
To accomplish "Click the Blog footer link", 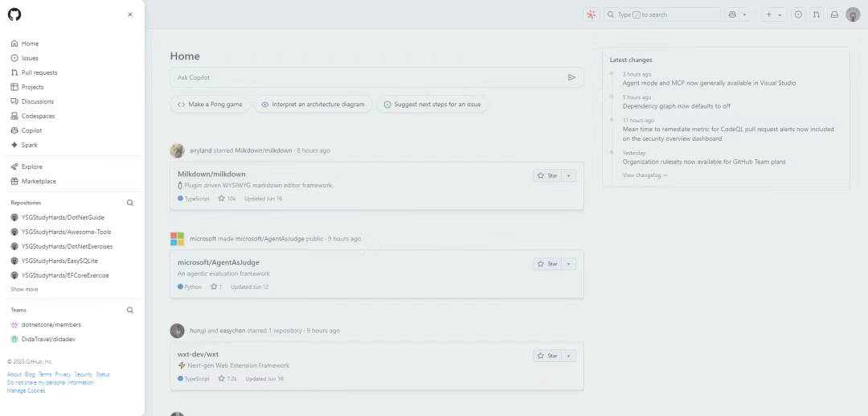I will tap(30, 374).
